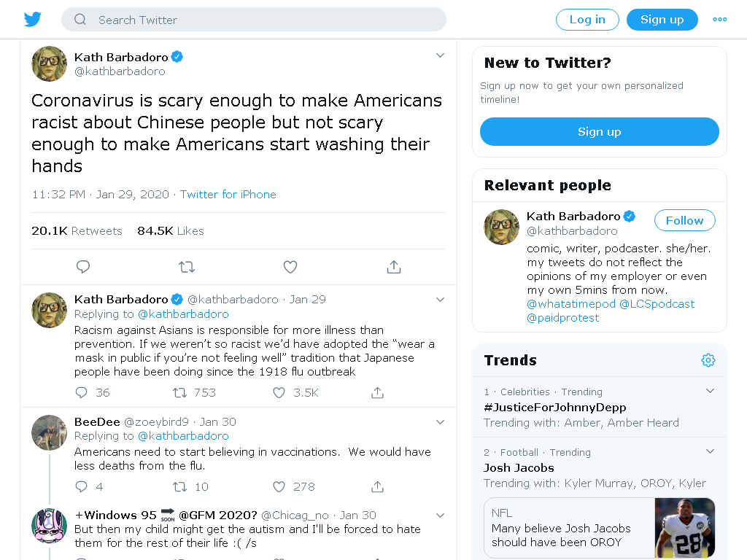
Task: Retweet the main Kath Barbadoro tweet
Action: click(187, 267)
